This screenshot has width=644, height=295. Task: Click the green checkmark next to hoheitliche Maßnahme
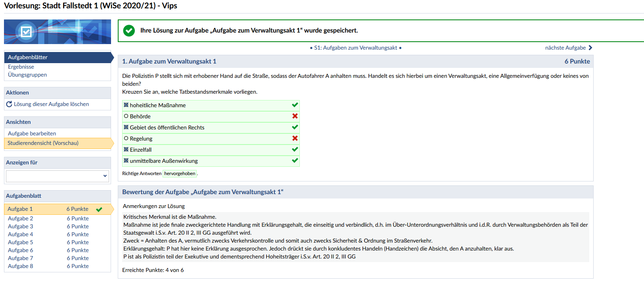coord(295,105)
